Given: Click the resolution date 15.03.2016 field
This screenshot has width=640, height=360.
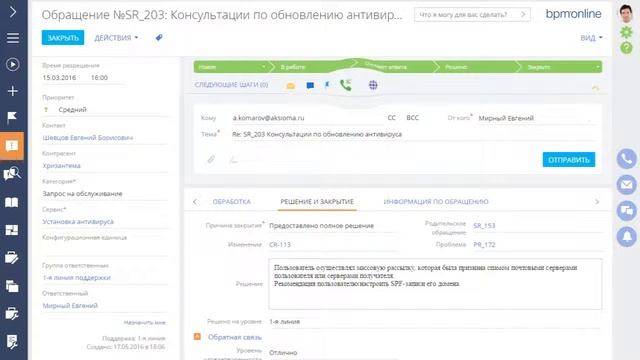Looking at the screenshot, I should click(x=59, y=78).
